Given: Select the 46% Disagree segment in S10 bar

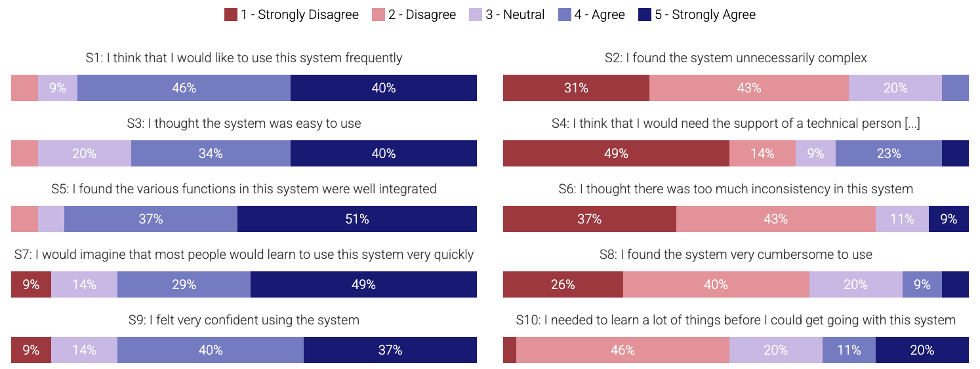Looking at the screenshot, I should (x=623, y=350).
